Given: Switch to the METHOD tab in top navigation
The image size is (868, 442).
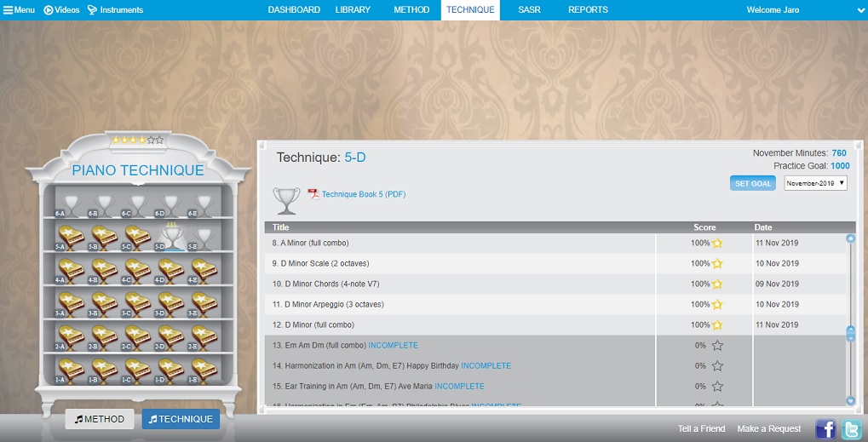Looking at the screenshot, I should point(411,10).
